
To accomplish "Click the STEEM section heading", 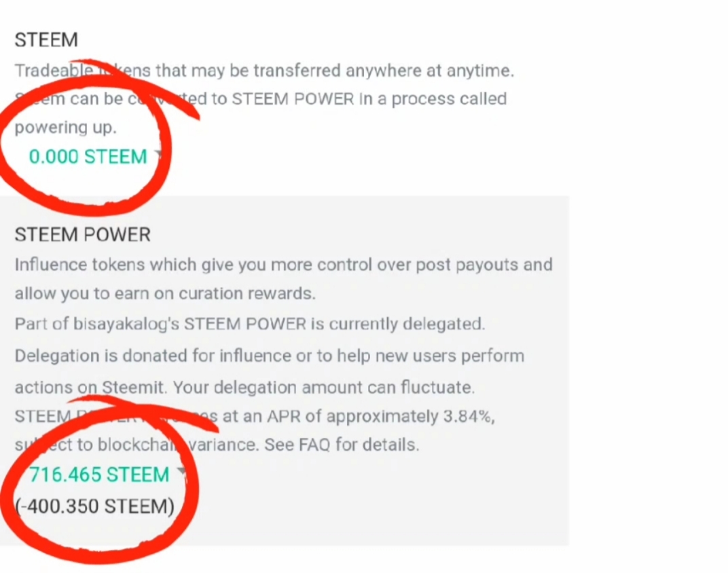I will click(46, 40).
